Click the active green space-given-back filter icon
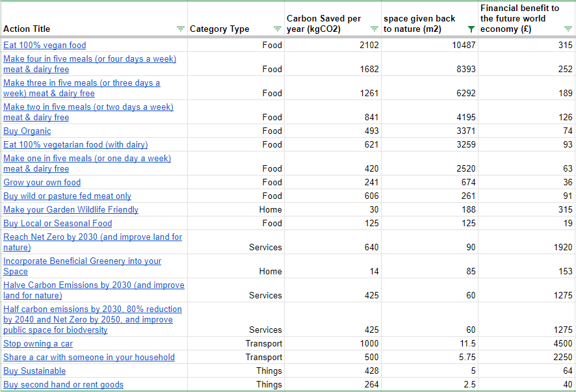Viewport: 576px width, 392px height. 471,29
